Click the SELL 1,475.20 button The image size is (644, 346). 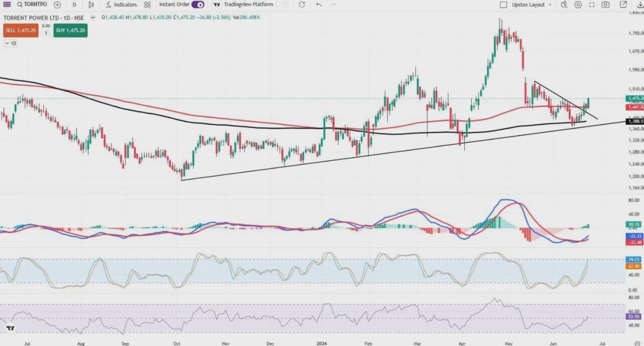coord(21,31)
